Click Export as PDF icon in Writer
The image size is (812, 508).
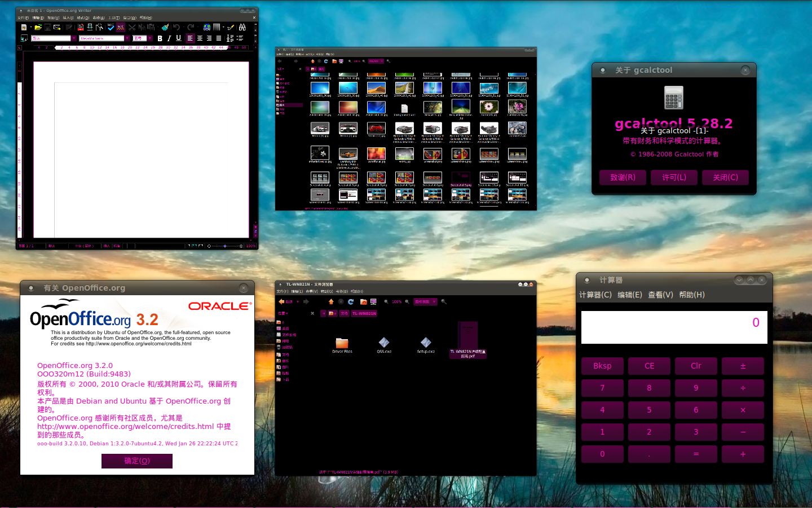click(x=81, y=27)
